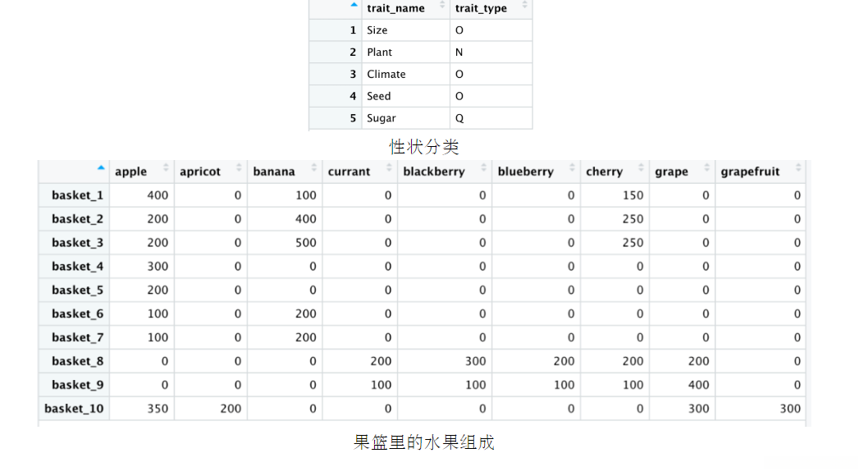Select the basket_9 row label
868x476 pixels.
[77, 385]
